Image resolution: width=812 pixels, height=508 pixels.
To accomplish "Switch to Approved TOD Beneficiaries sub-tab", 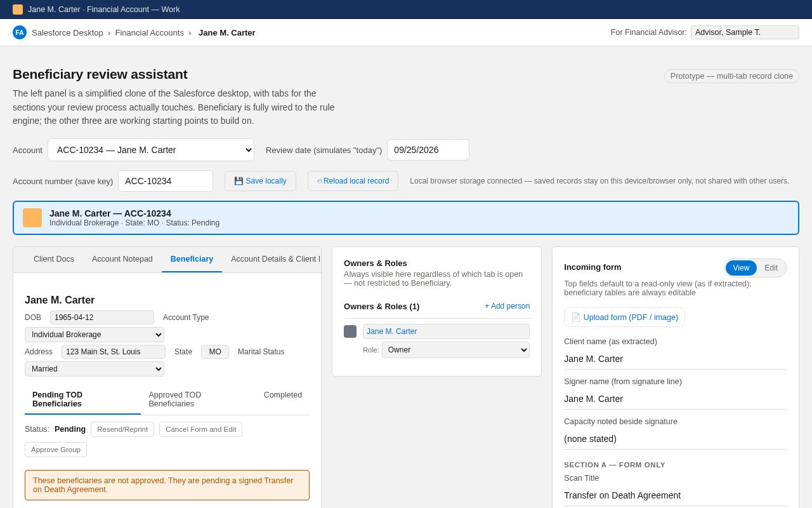I will pyautogui.click(x=199, y=399).
